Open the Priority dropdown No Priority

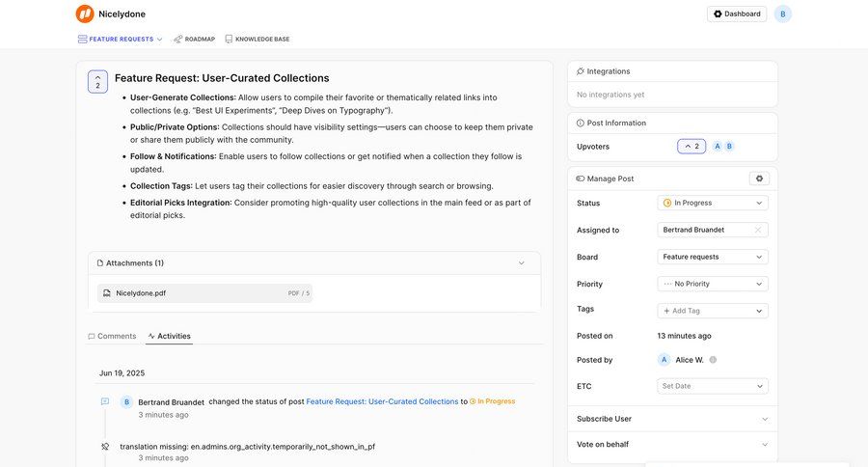(713, 284)
